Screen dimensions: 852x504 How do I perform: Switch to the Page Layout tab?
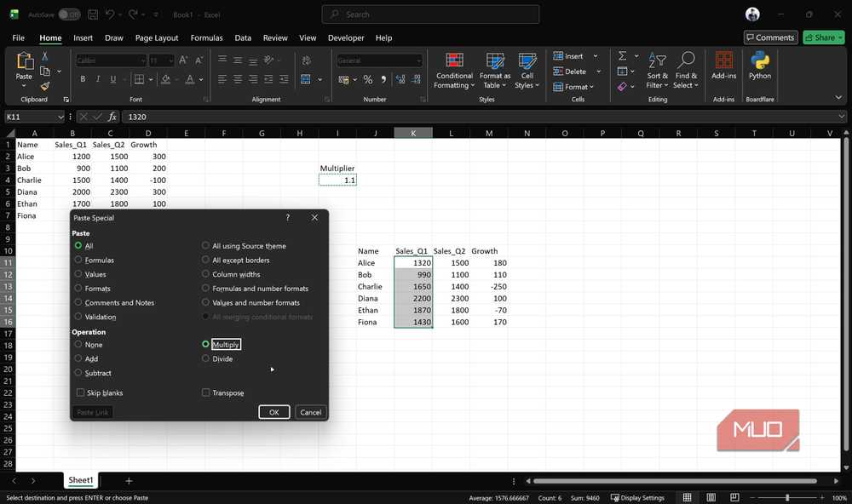point(157,38)
